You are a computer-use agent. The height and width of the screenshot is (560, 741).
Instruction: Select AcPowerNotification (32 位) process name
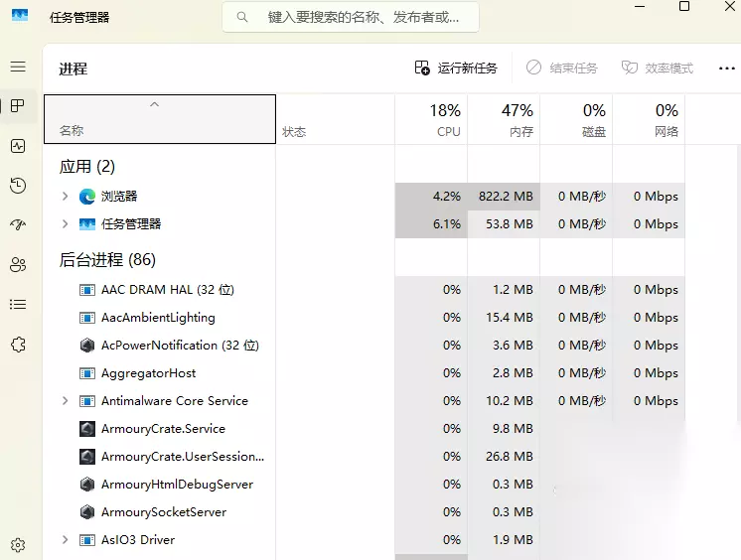click(x=180, y=346)
